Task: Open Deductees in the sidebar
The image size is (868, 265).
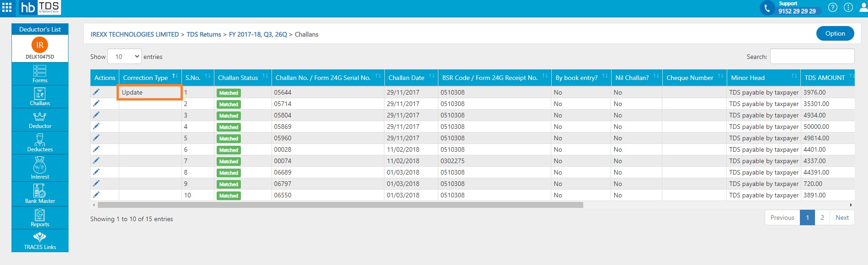Action: [40, 143]
